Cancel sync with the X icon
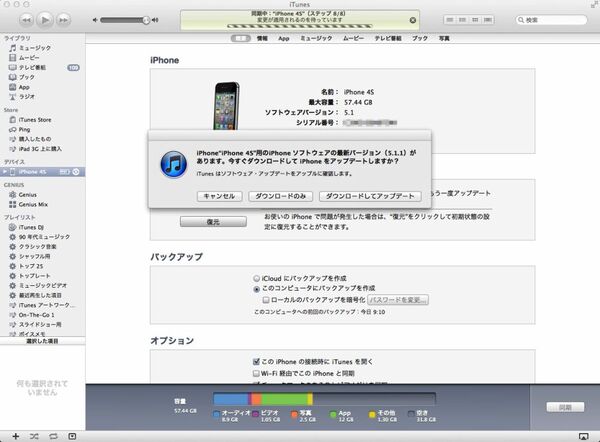The height and width of the screenshot is (442, 600). click(x=412, y=20)
